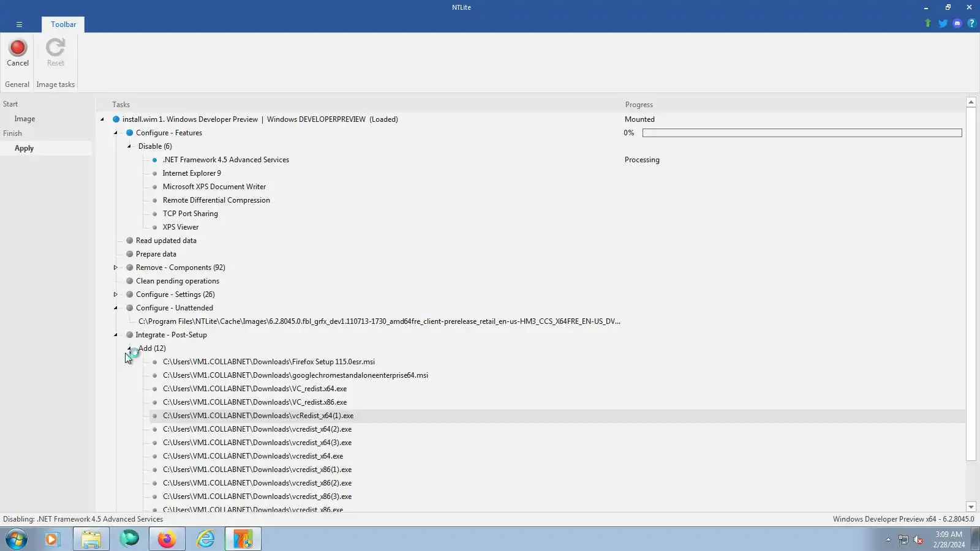Click the Start section header in sidebar

pos(10,104)
